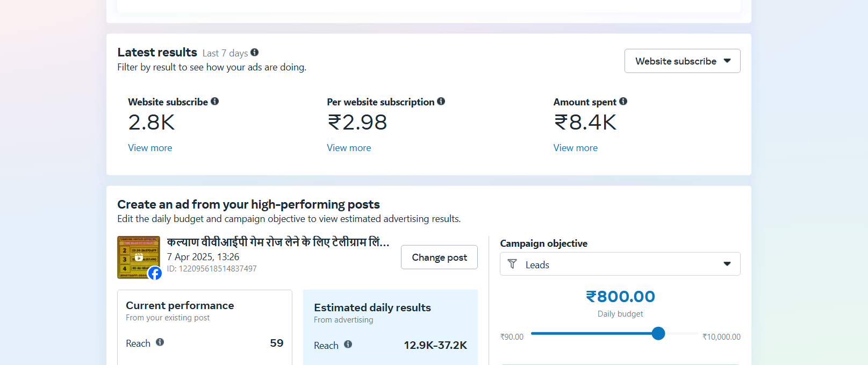Click View more under Amount spent
The height and width of the screenshot is (365, 868).
coord(576,148)
